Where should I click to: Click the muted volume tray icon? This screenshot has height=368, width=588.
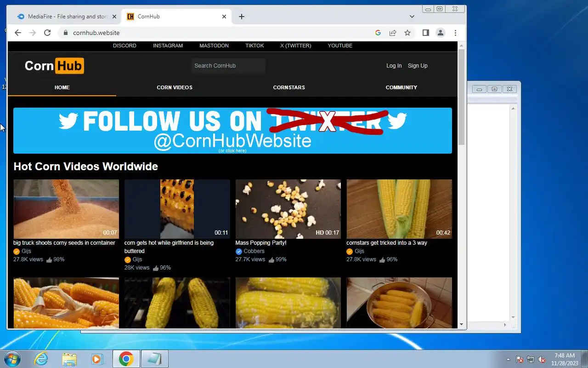click(542, 359)
